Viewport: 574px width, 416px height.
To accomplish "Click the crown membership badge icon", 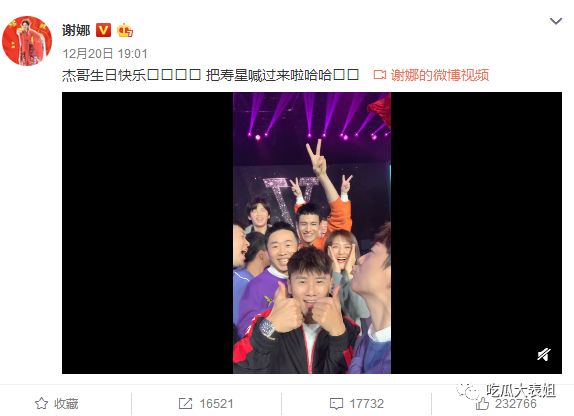I will (x=124, y=30).
